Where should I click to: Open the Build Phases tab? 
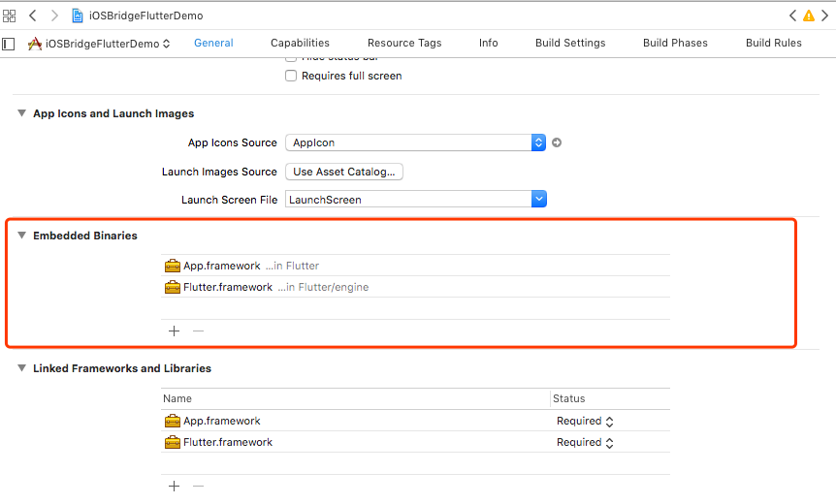[675, 44]
